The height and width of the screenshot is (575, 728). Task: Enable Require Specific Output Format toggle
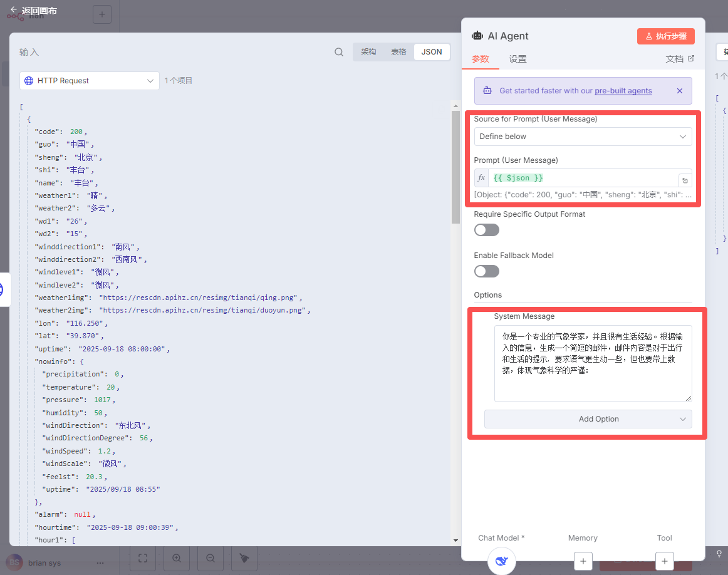(487, 230)
